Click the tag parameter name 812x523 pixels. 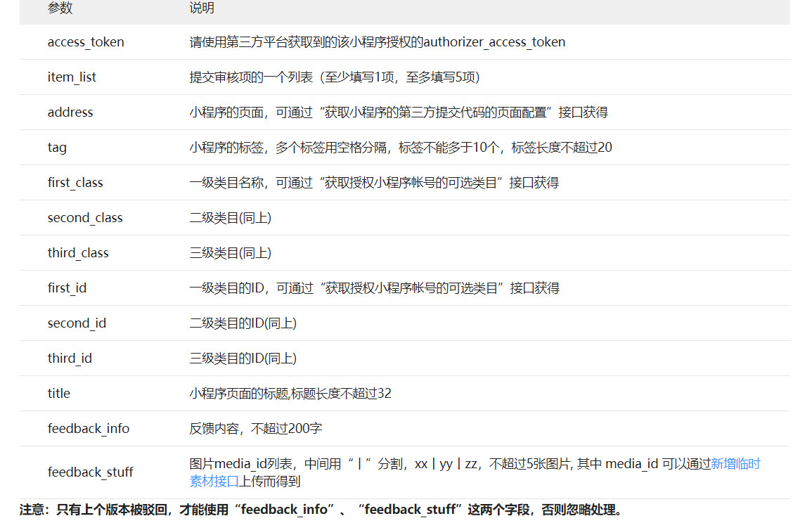click(x=57, y=148)
